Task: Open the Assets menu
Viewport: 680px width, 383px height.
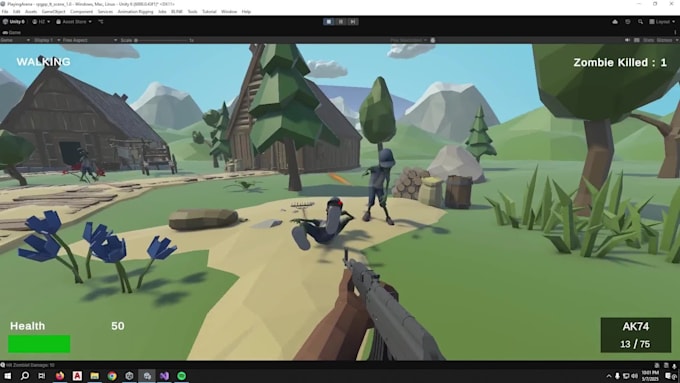Action: coord(31,12)
